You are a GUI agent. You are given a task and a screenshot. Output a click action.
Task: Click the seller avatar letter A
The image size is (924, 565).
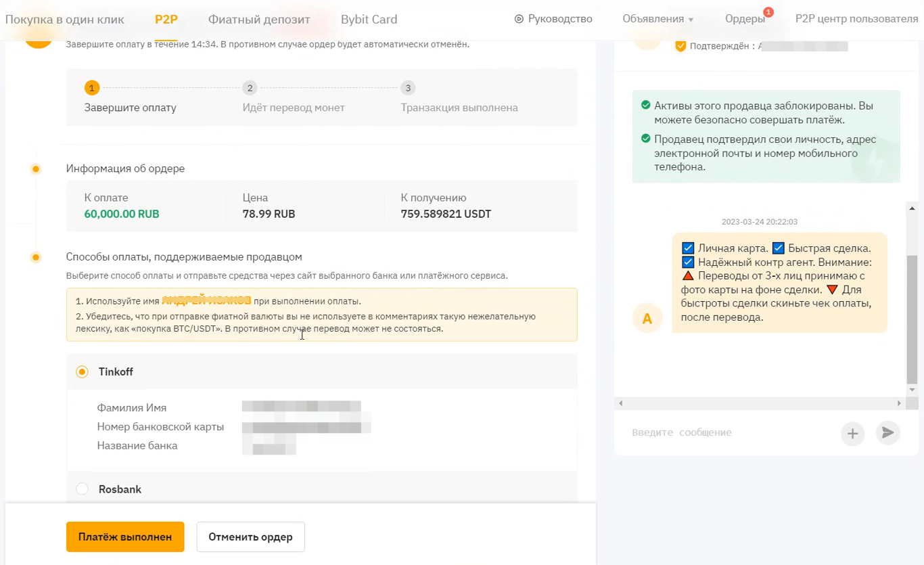647,319
